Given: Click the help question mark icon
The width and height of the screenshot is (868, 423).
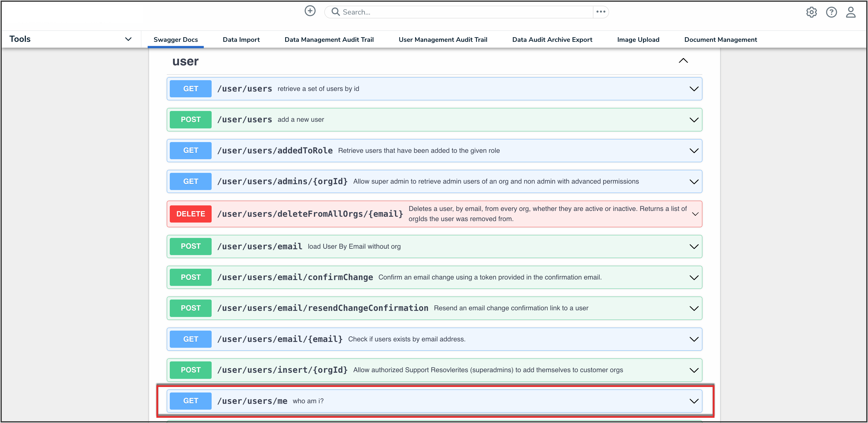Looking at the screenshot, I should pos(831,12).
